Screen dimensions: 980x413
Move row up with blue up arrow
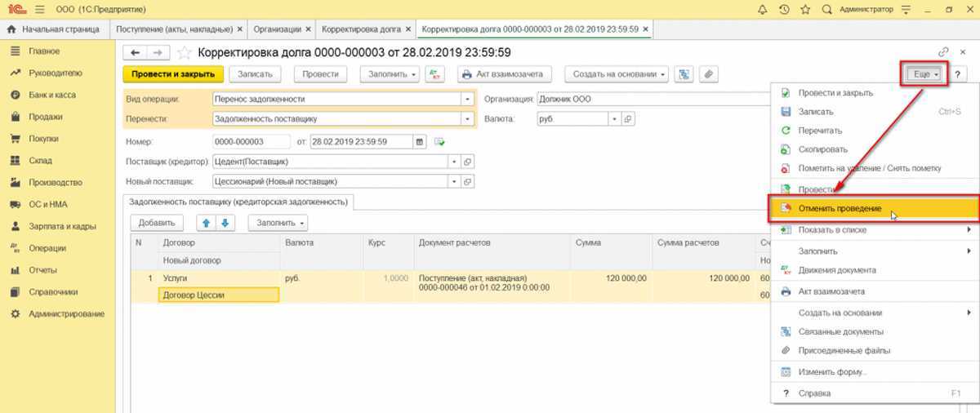pyautogui.click(x=206, y=222)
